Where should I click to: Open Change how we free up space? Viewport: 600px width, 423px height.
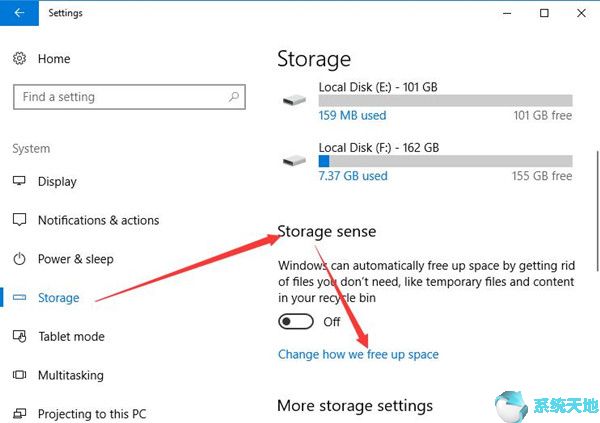358,354
